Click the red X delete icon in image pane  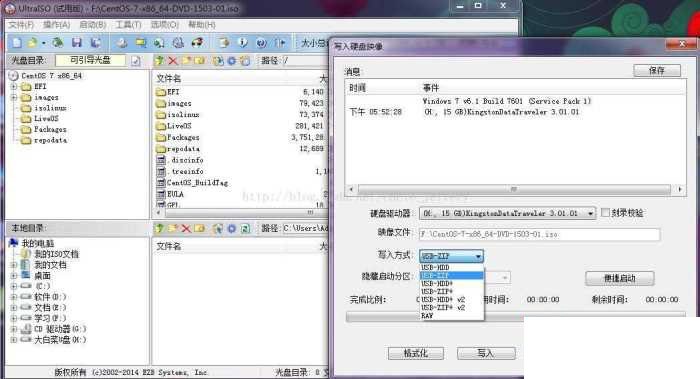pos(173,61)
